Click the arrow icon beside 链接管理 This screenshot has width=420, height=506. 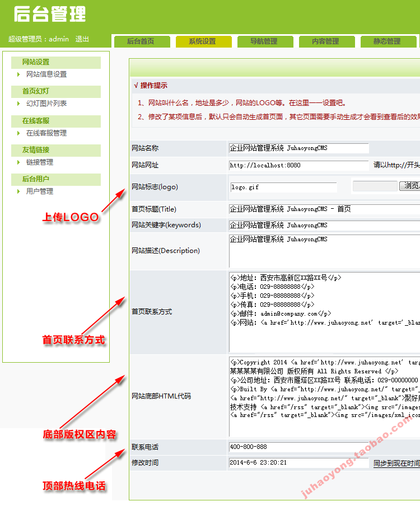click(x=18, y=162)
